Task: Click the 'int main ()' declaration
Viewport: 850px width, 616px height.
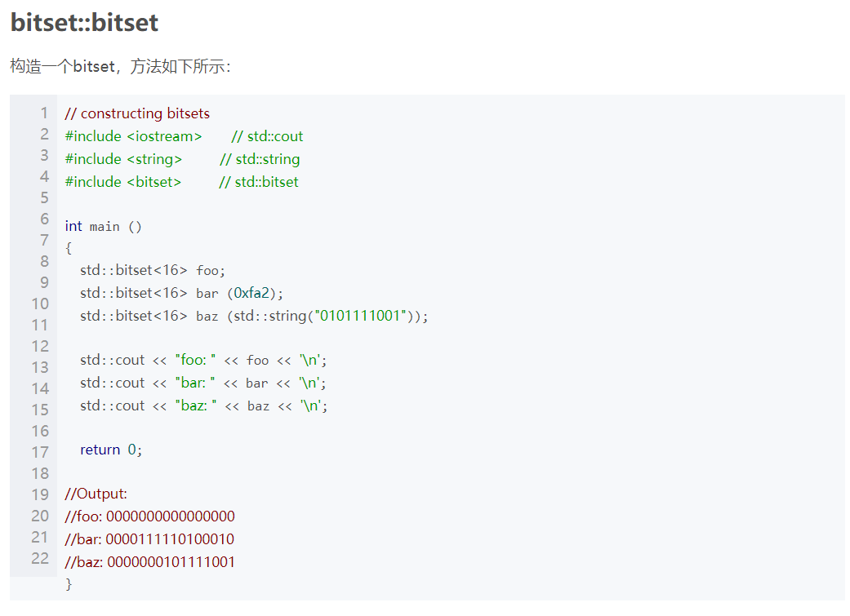Action: coord(103,226)
